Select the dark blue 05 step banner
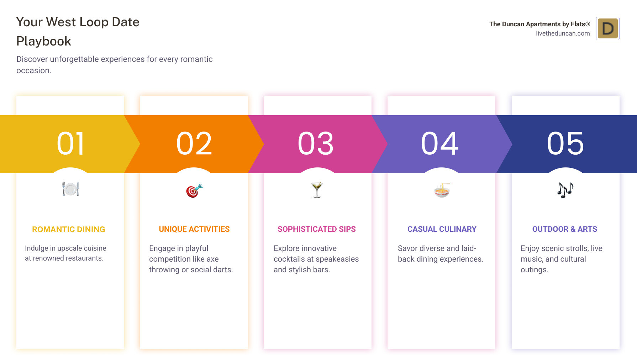Screen dimensions: 637x364 coord(565,144)
